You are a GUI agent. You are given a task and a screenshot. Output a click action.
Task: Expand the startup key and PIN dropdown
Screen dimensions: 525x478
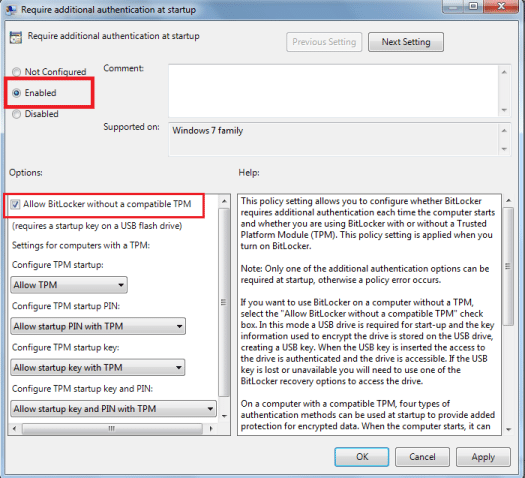point(113,409)
